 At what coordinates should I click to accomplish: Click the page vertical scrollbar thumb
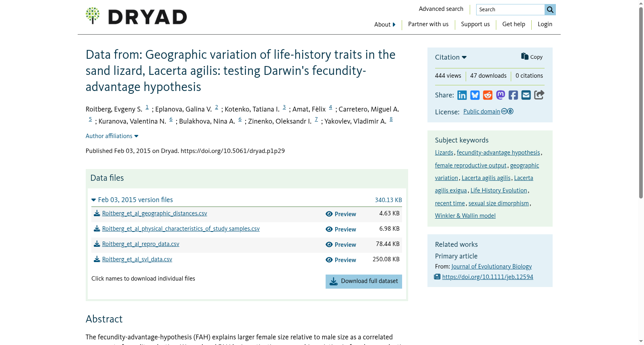coord(641,103)
